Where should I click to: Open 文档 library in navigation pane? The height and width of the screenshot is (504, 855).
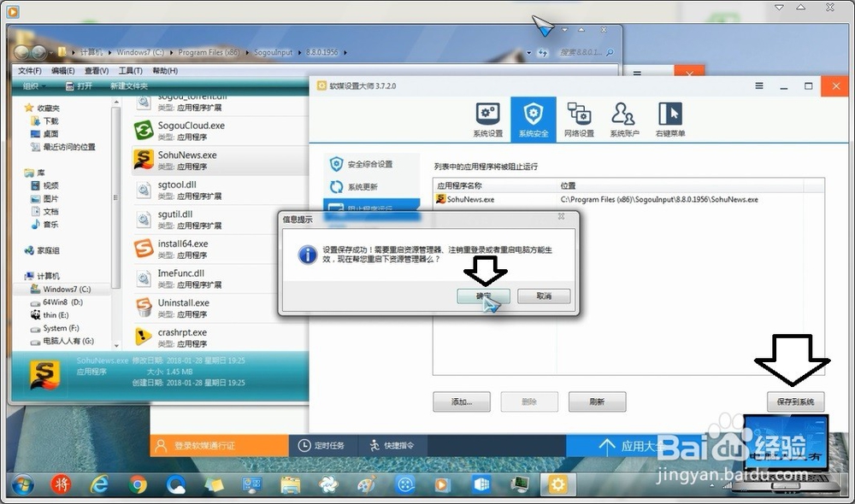(44, 211)
